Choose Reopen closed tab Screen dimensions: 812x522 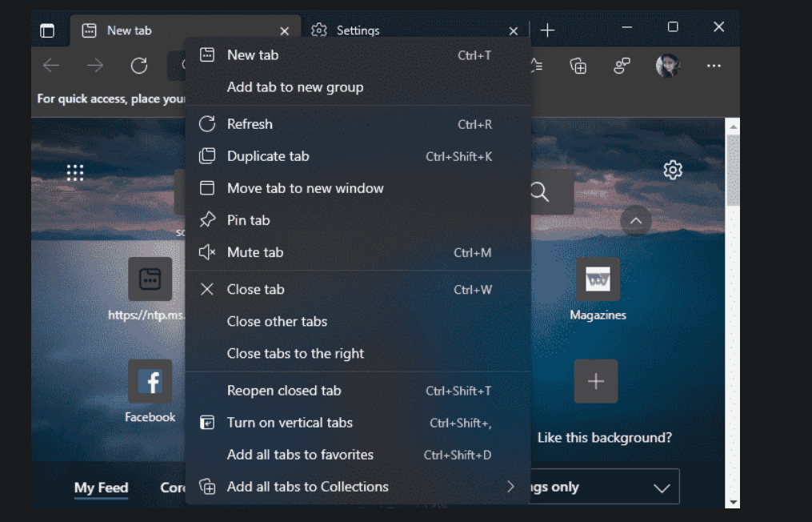click(358, 391)
